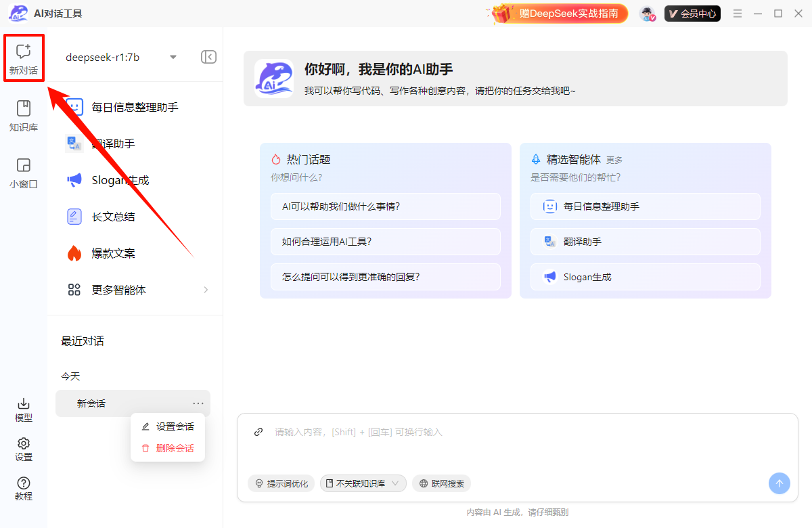Expand the deepseek-r1:7b model dropdown
This screenshot has height=528, width=812.
click(x=173, y=57)
